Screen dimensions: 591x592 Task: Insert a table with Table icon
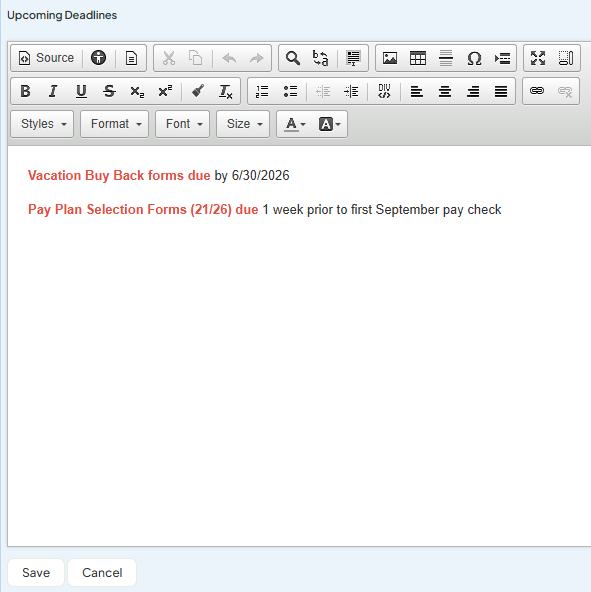[x=418, y=58]
